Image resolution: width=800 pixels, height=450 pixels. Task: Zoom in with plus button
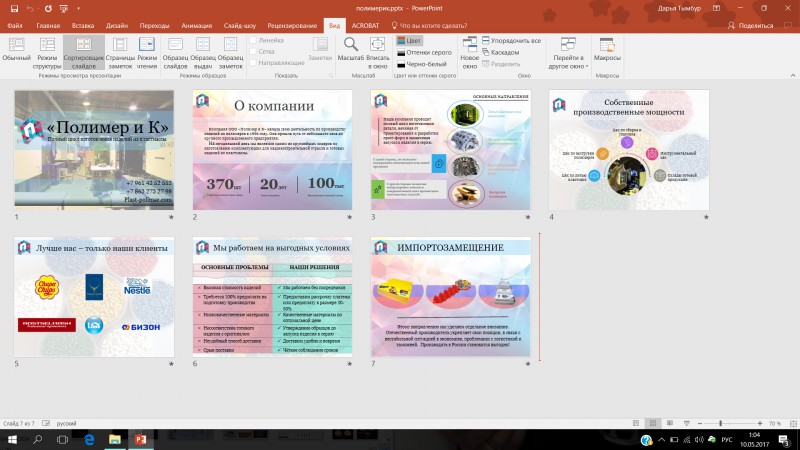pyautogui.click(x=760, y=423)
